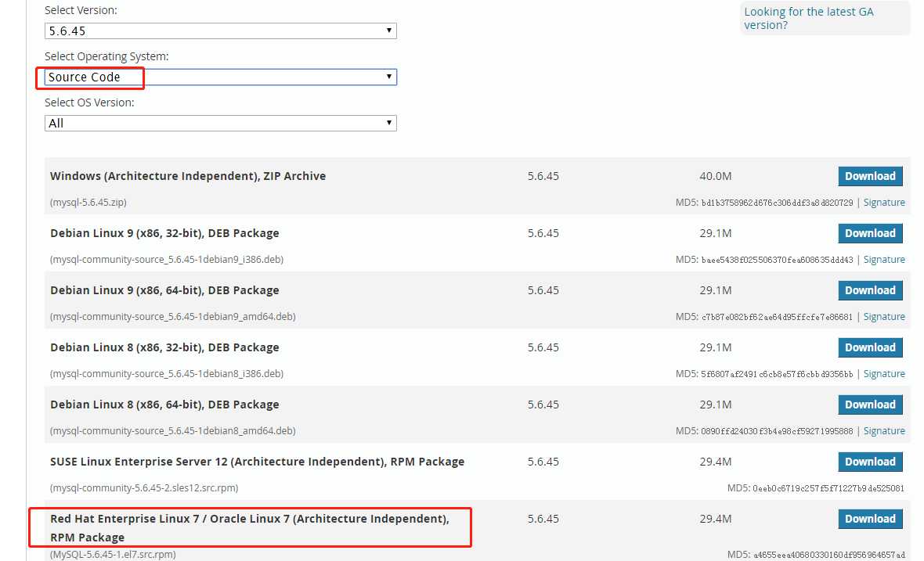Open Signature link for debian9_i386.deb
Image resolution: width=924 pixels, height=561 pixels.
click(x=884, y=260)
